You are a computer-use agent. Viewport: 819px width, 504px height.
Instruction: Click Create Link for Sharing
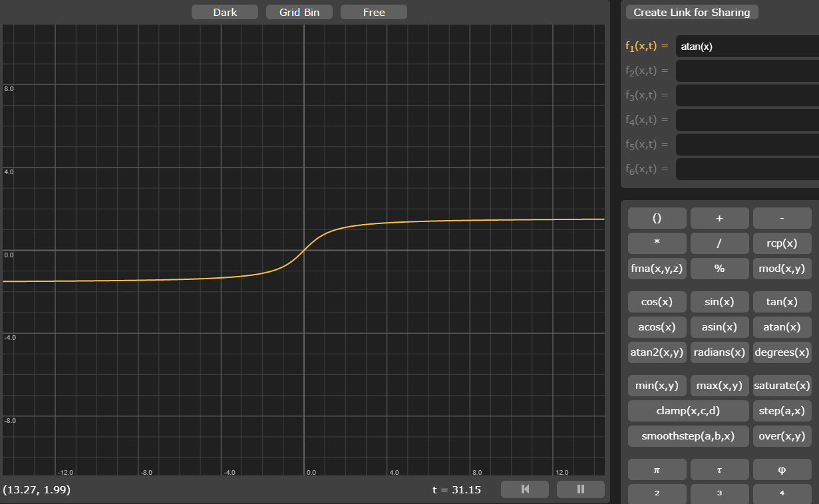click(691, 12)
